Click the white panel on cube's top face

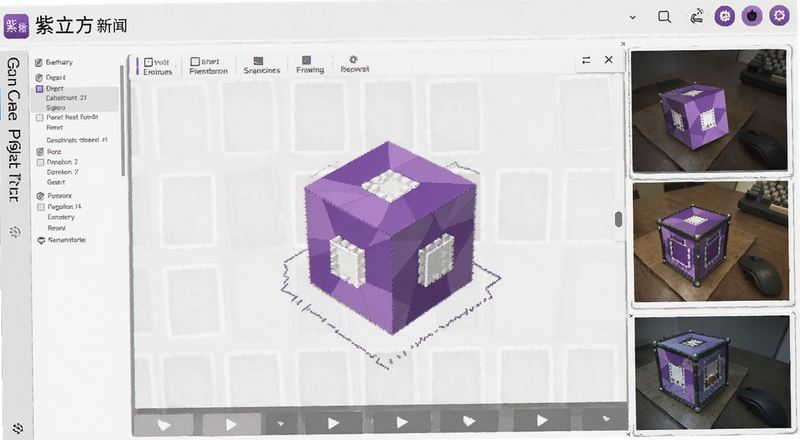click(391, 186)
